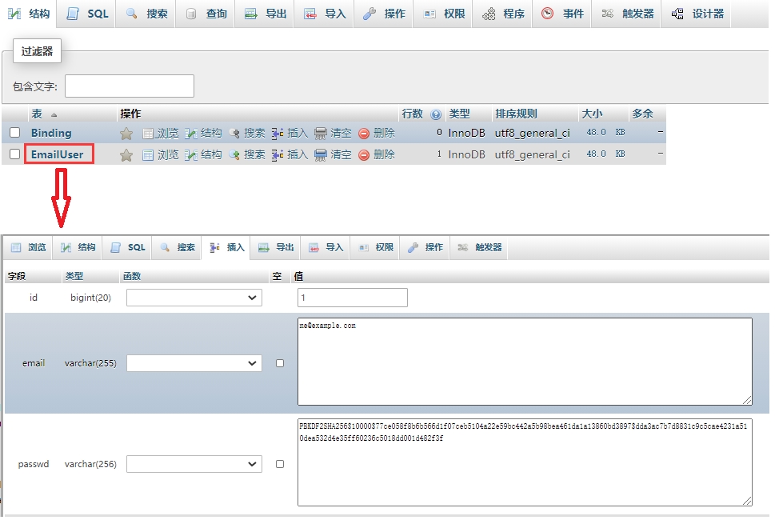Image resolution: width=775 pixels, height=532 pixels.
Task: Click the star favorite icon in EmailUser row
Action: (126, 154)
